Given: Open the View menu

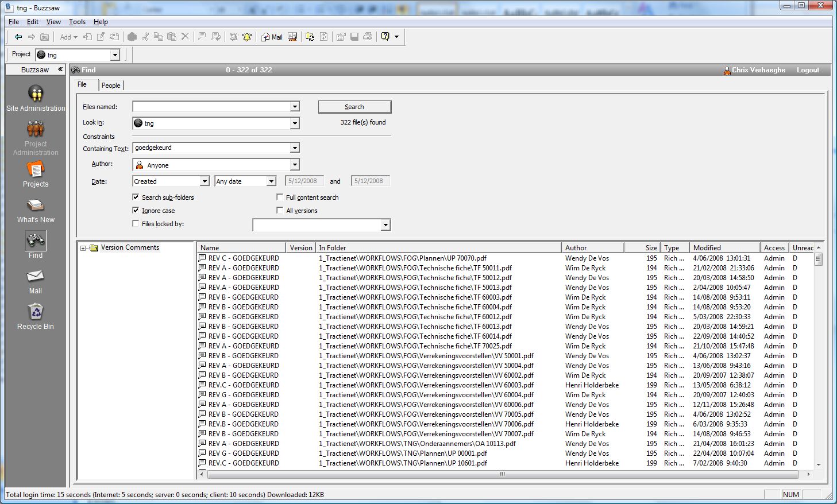Looking at the screenshot, I should pyautogui.click(x=53, y=22).
